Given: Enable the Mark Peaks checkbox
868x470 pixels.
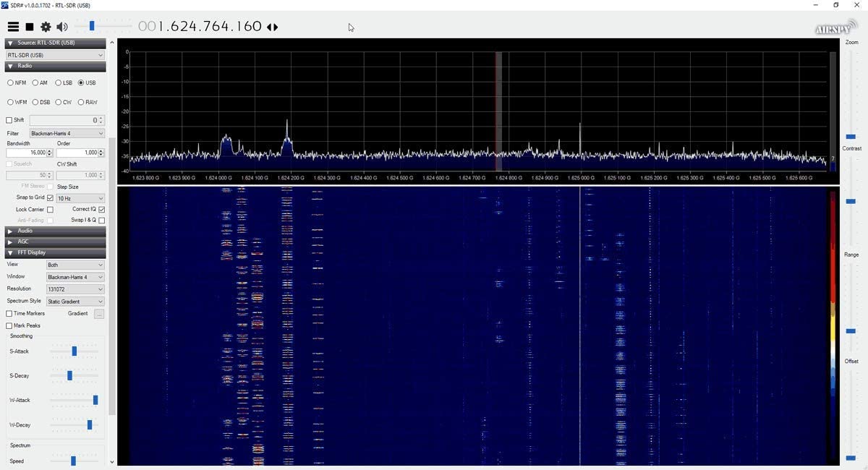Looking at the screenshot, I should pyautogui.click(x=9, y=326).
